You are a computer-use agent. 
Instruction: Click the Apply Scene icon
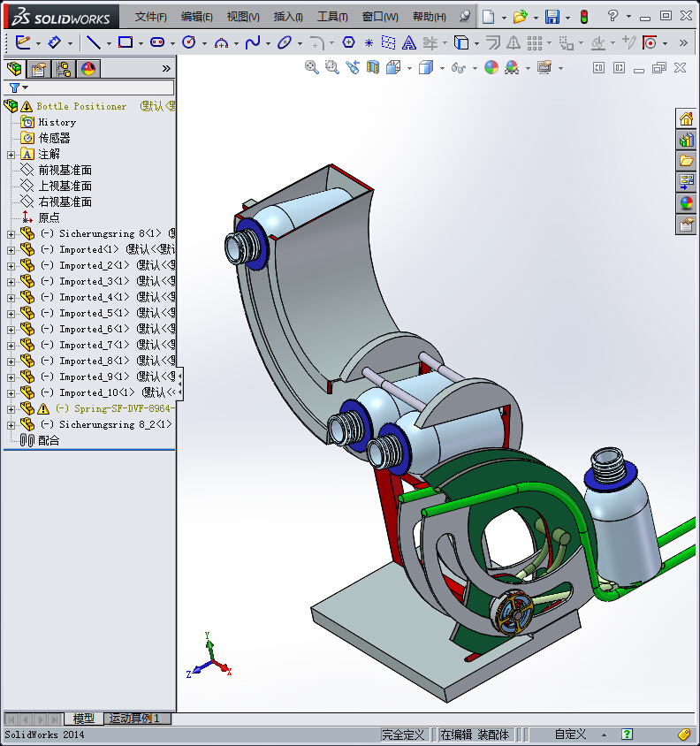[512, 67]
